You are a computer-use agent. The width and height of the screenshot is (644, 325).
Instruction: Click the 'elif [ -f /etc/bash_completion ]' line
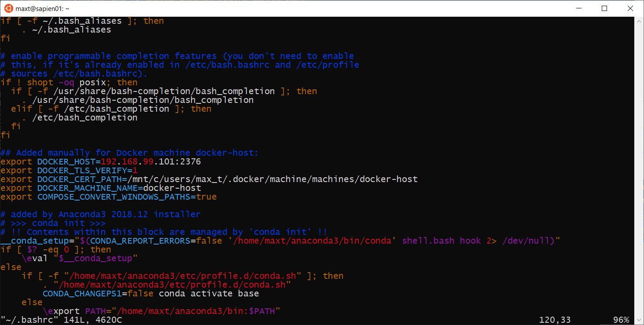[x=111, y=109]
